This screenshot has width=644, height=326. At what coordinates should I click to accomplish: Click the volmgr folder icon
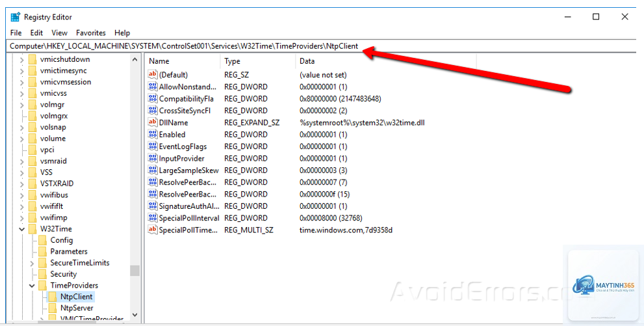pos(32,105)
